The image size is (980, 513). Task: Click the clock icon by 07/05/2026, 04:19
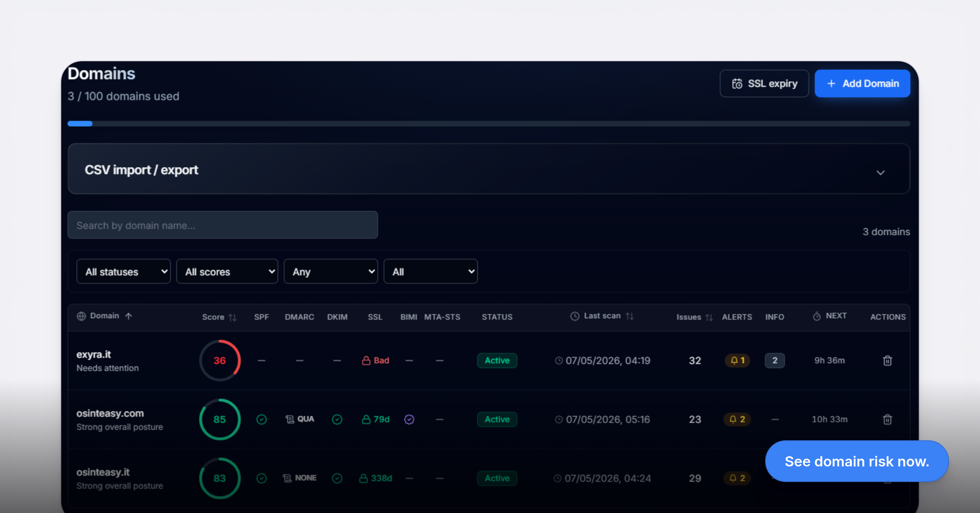[559, 361]
